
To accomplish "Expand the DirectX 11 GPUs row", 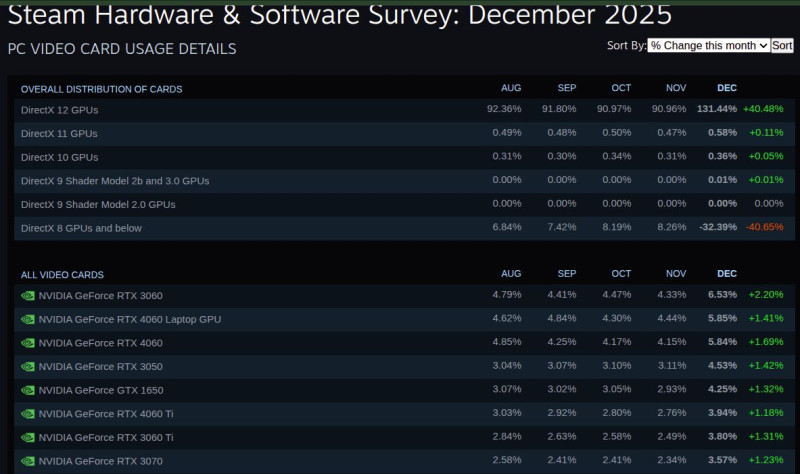I will [404, 133].
